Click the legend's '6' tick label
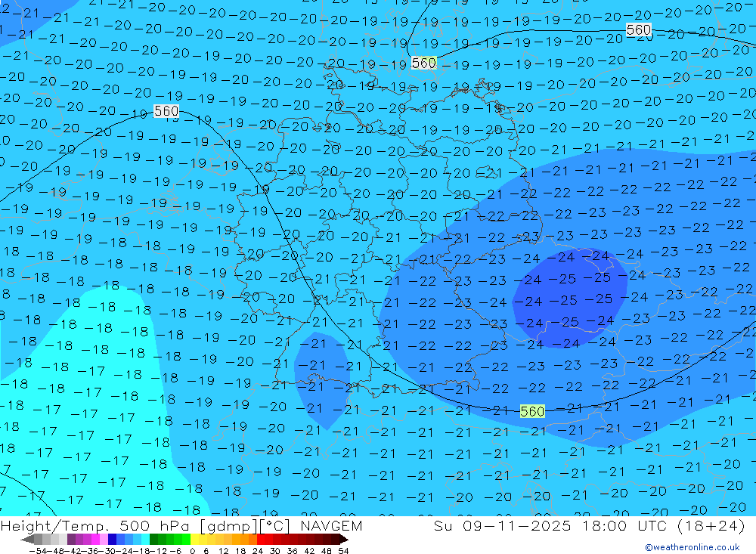This screenshot has height=554, width=756. pos(206,551)
